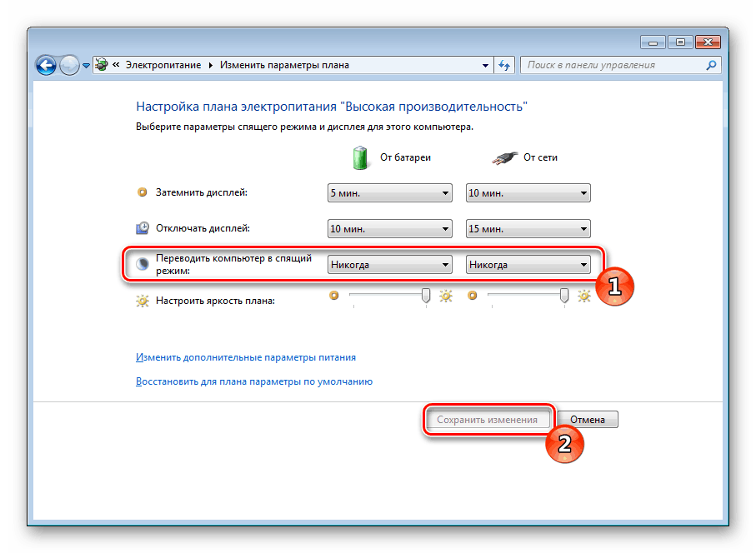Open battery Отключать дисплей dropdown 10 мин.
The height and width of the screenshot is (553, 756).
point(389,229)
